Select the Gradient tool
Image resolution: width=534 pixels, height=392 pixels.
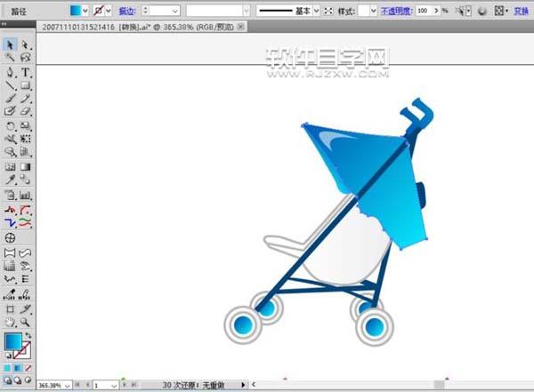[25, 167]
